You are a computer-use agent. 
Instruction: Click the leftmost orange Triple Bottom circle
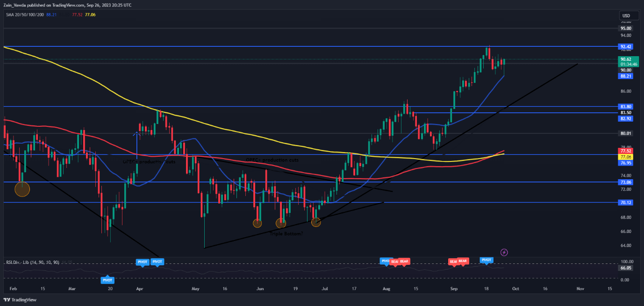click(258, 223)
